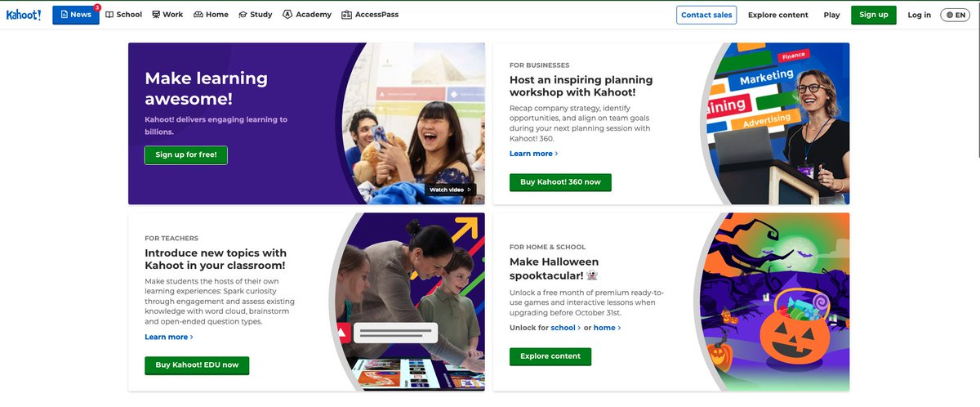This screenshot has width=980, height=407.
Task: Open the Academy menu item
Action: point(307,15)
